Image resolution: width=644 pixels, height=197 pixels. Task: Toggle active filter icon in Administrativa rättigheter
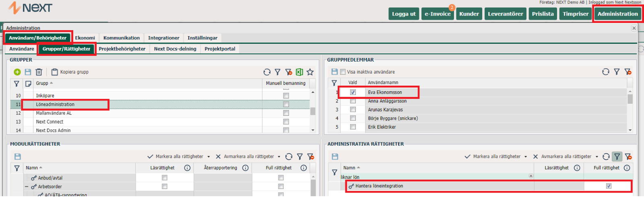(x=617, y=156)
